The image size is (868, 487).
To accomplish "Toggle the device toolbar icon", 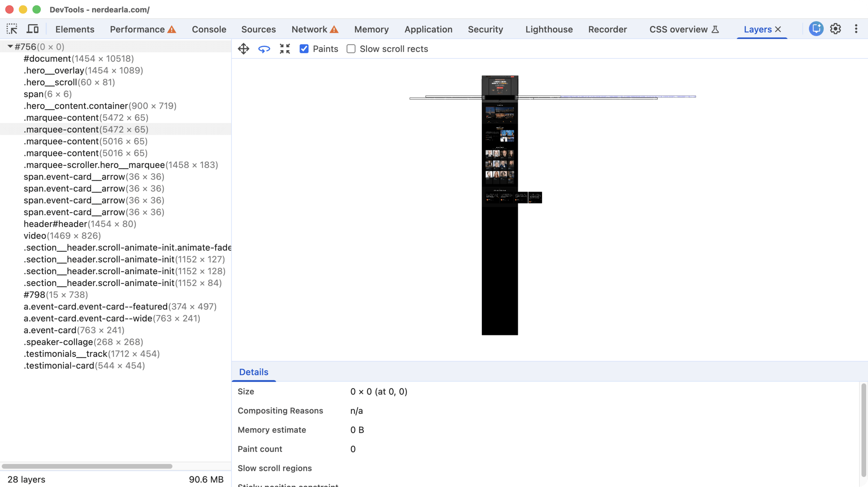I will [x=33, y=29].
